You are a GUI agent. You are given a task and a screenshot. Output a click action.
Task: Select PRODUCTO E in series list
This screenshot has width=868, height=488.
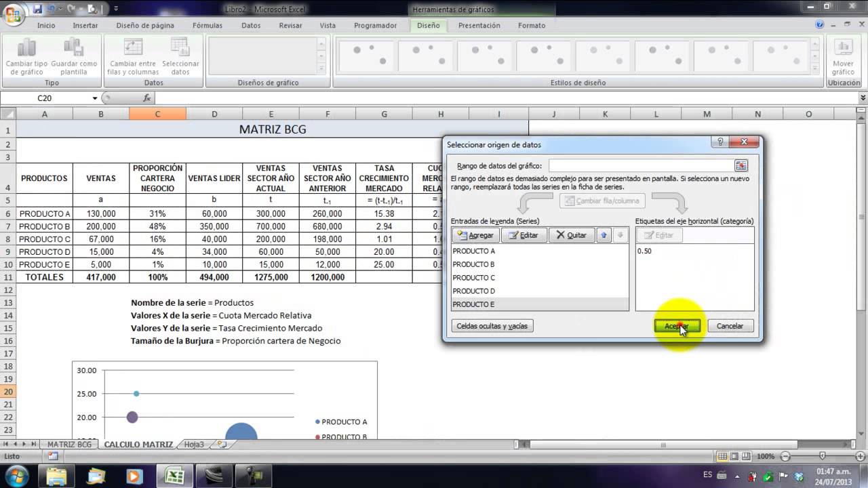click(x=540, y=304)
